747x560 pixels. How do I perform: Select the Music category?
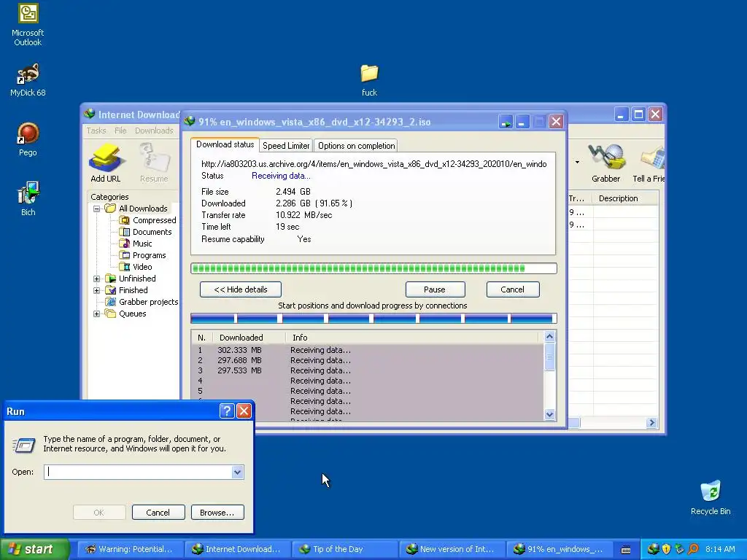click(x=142, y=244)
